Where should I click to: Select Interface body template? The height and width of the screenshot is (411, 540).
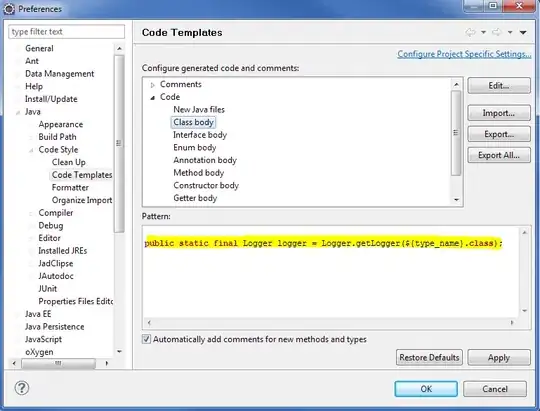coord(200,135)
